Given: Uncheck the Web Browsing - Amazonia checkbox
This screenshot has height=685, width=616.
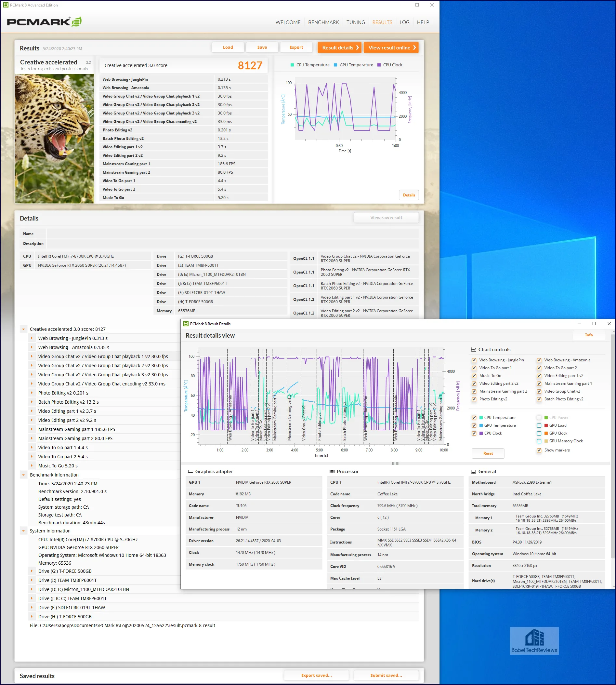Looking at the screenshot, I should point(539,360).
